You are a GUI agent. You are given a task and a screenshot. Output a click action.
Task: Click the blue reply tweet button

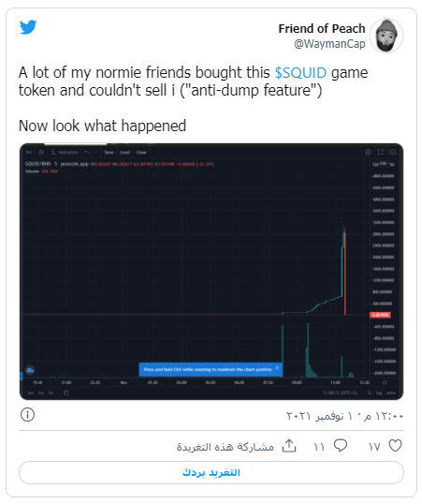click(x=211, y=472)
